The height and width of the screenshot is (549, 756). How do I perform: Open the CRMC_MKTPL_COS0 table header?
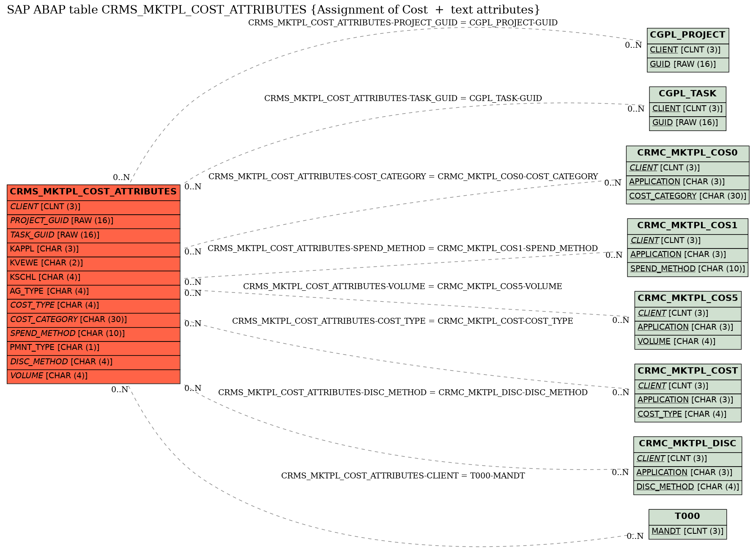(x=688, y=153)
